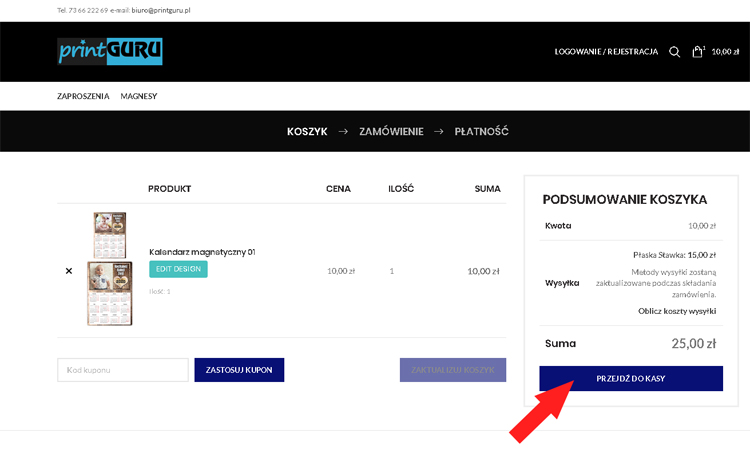Focus the Kod kuponu input field
This screenshot has width=750, height=449.
click(x=123, y=370)
